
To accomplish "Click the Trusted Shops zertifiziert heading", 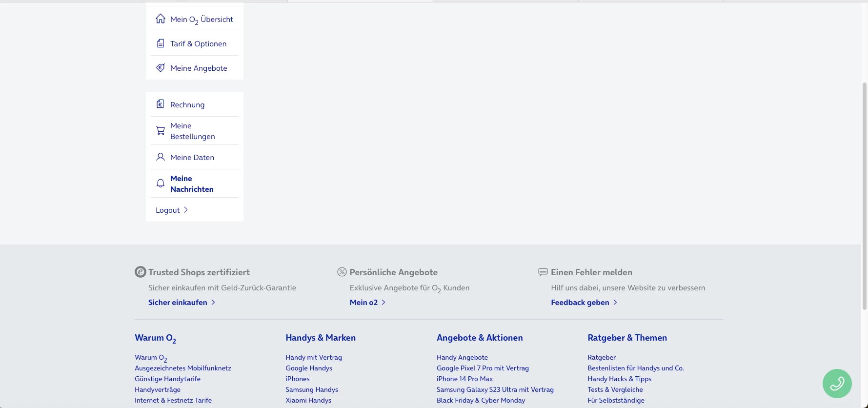I will 199,272.
